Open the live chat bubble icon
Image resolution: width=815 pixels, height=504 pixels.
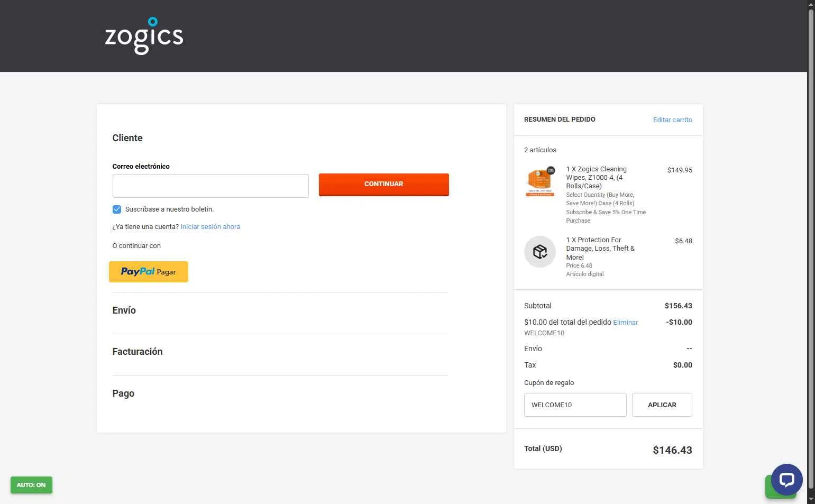click(786, 479)
